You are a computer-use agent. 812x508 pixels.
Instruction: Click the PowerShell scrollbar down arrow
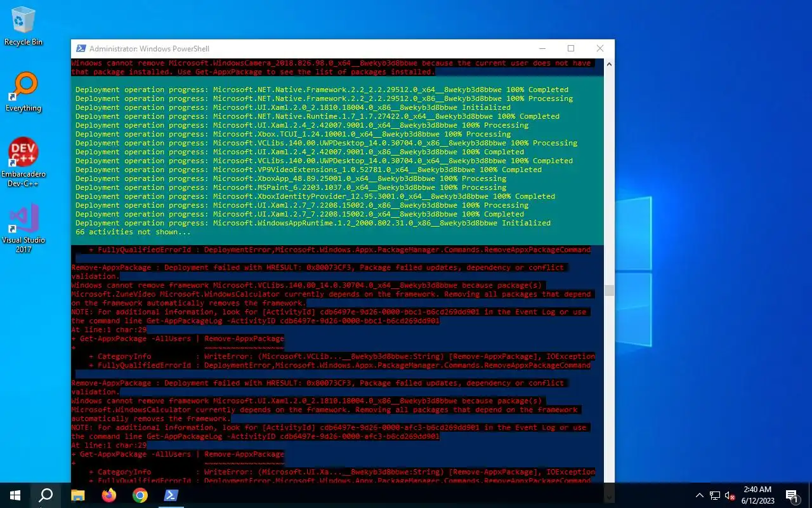tap(609, 496)
